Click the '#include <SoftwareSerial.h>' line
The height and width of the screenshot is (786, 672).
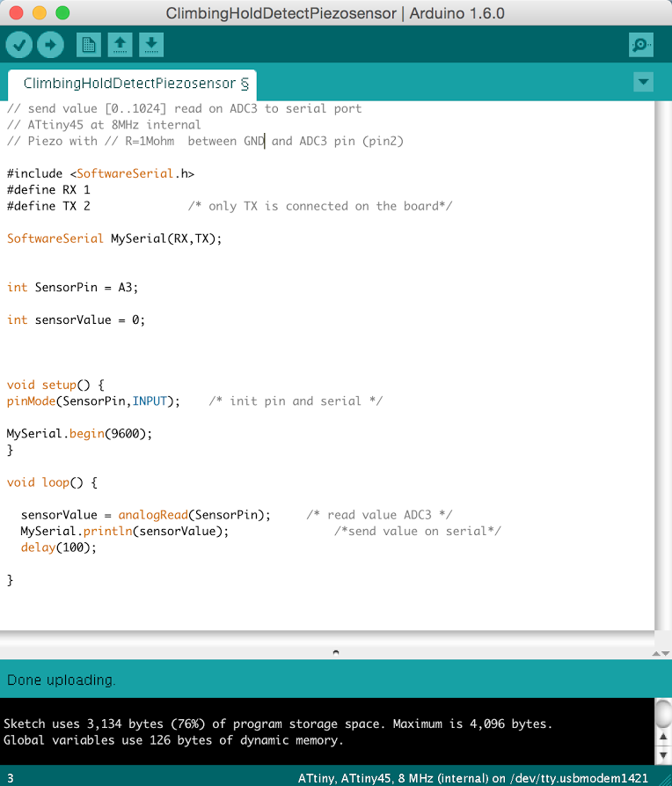(101, 173)
